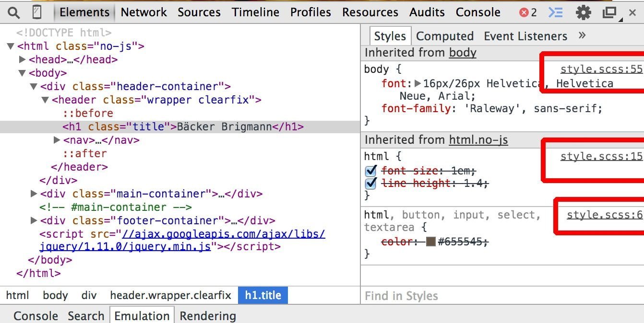Open the Profiles panel
Image resolution: width=644 pixels, height=323 pixels.
[x=310, y=12]
